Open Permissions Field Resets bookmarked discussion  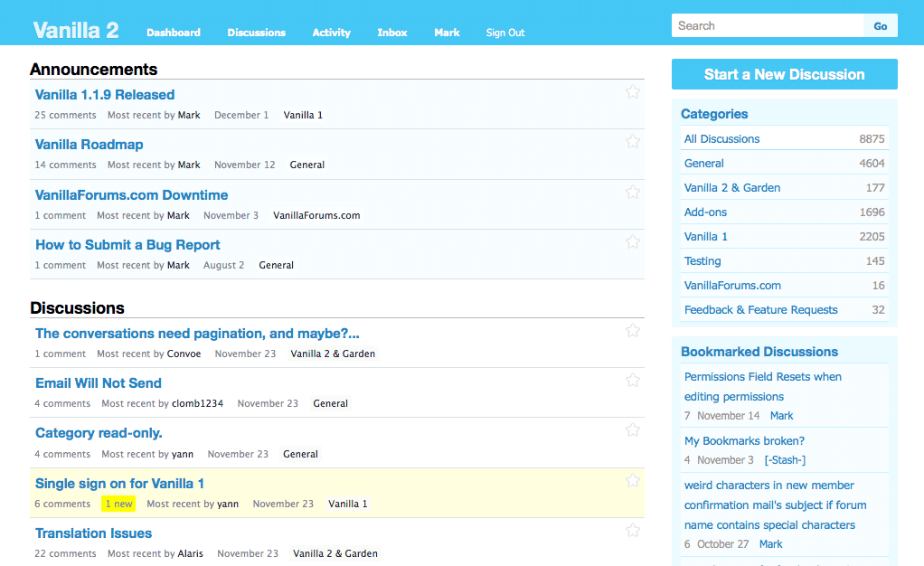pos(762,387)
